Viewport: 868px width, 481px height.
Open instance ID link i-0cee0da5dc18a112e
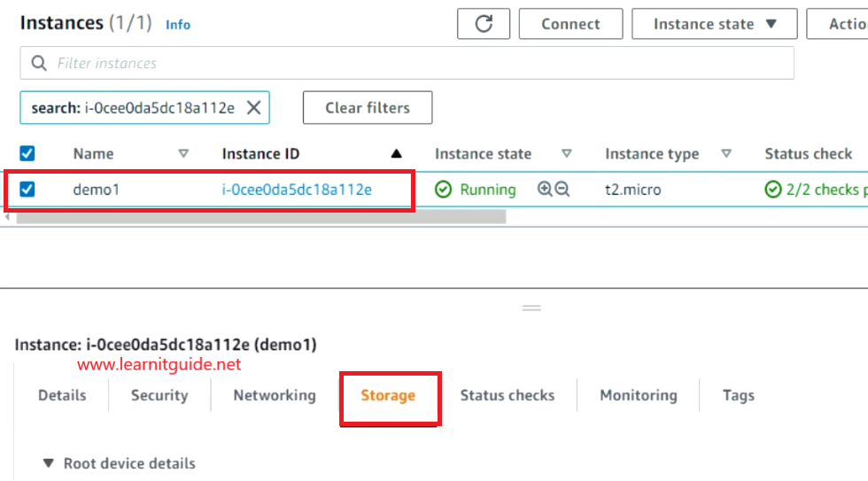[x=297, y=190]
